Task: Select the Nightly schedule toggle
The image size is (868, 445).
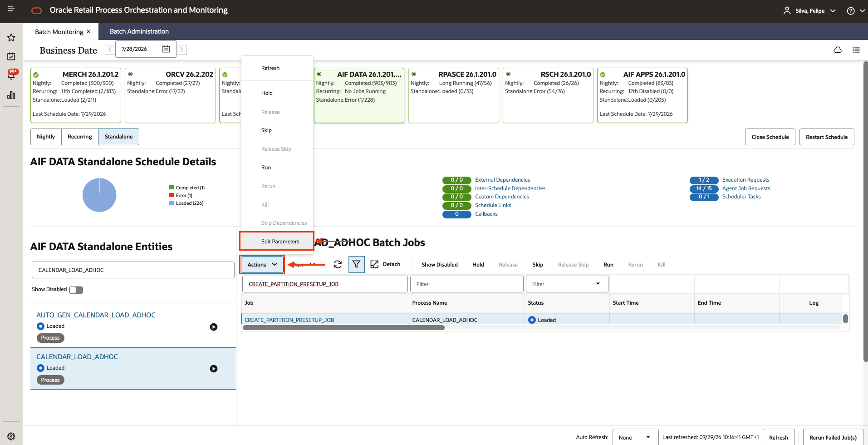Action: point(46,137)
